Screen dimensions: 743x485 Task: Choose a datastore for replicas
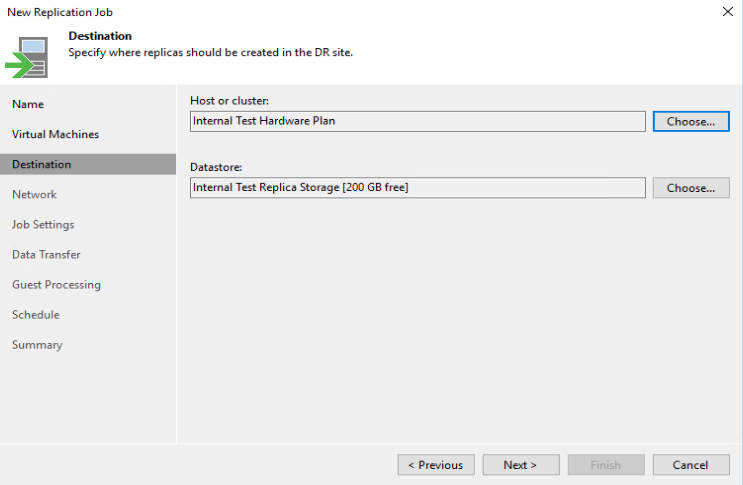(x=691, y=188)
